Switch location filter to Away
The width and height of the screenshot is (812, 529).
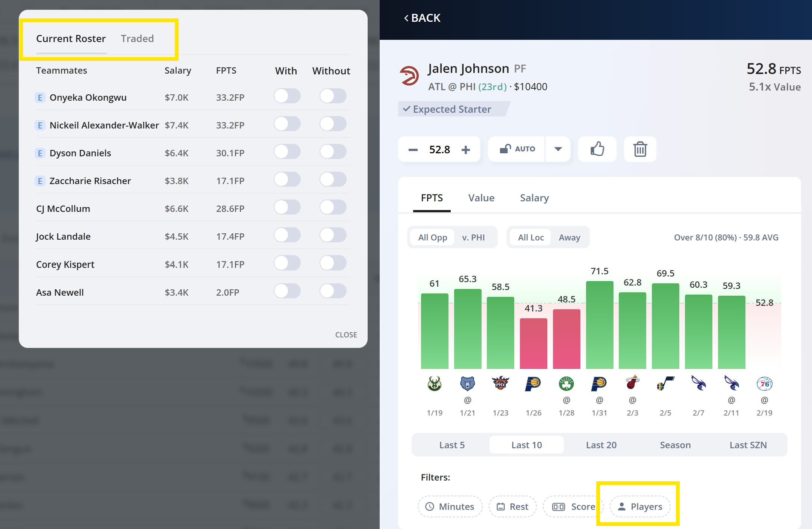[570, 237]
